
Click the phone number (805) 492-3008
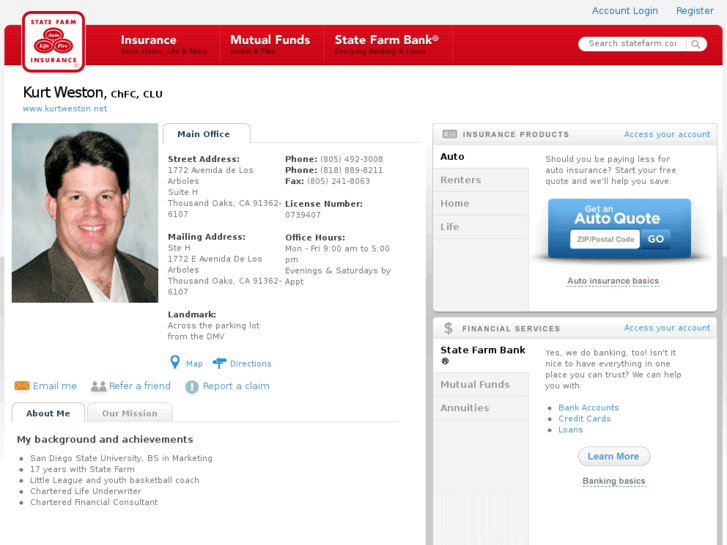tap(351, 159)
